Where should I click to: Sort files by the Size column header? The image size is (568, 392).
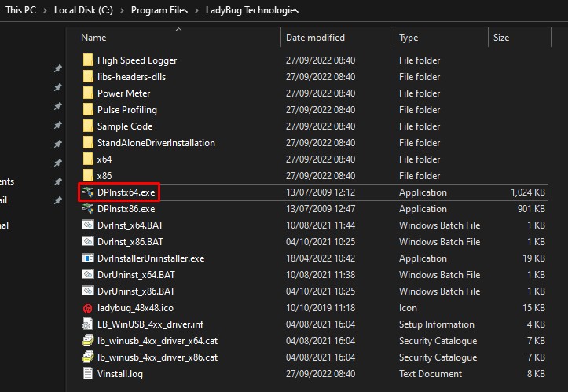(x=501, y=38)
